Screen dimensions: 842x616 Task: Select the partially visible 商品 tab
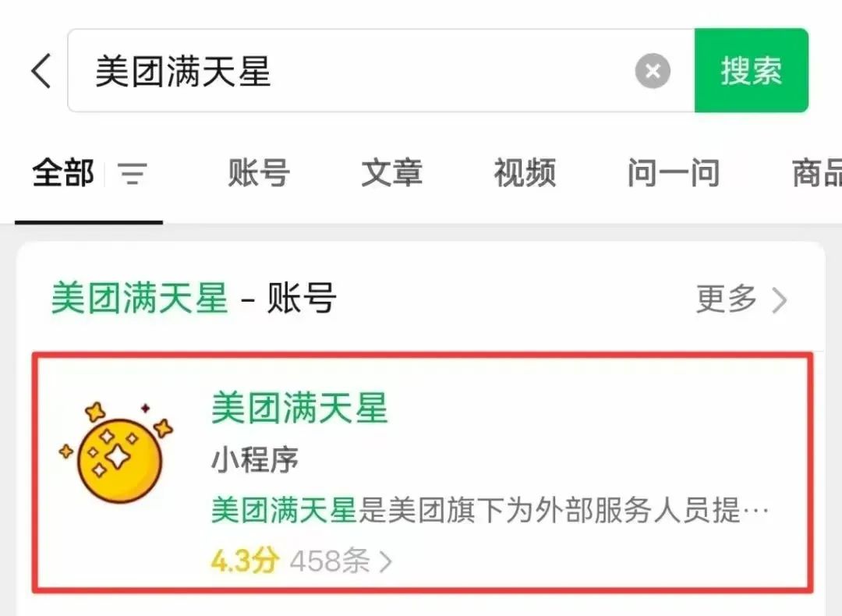(x=817, y=173)
